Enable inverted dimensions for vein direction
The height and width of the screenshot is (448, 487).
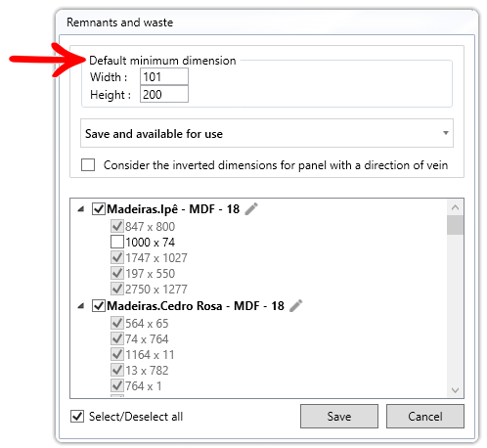[x=88, y=164]
